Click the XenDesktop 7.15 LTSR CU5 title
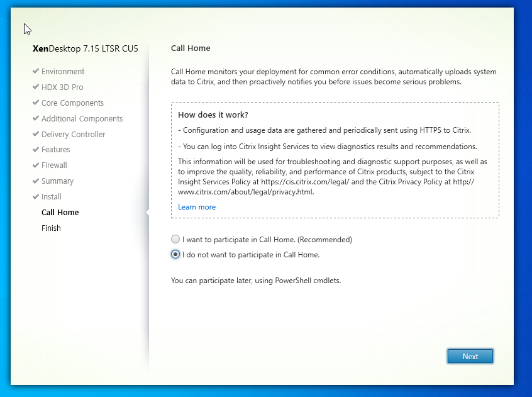532x397 pixels. point(85,49)
